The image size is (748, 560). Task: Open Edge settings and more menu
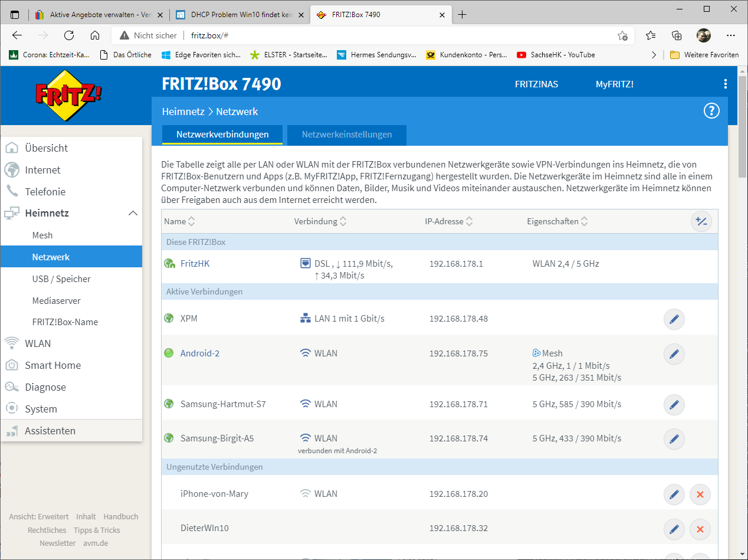coord(731,35)
